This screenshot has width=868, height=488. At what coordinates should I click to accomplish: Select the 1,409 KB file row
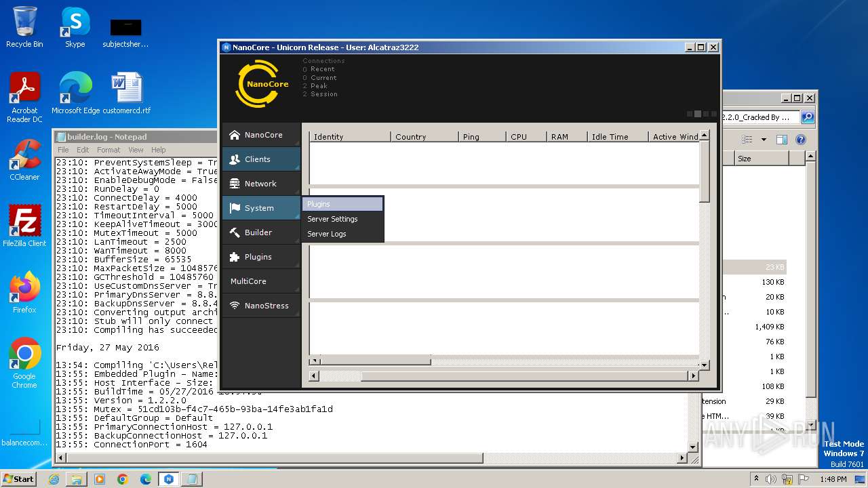pos(754,327)
